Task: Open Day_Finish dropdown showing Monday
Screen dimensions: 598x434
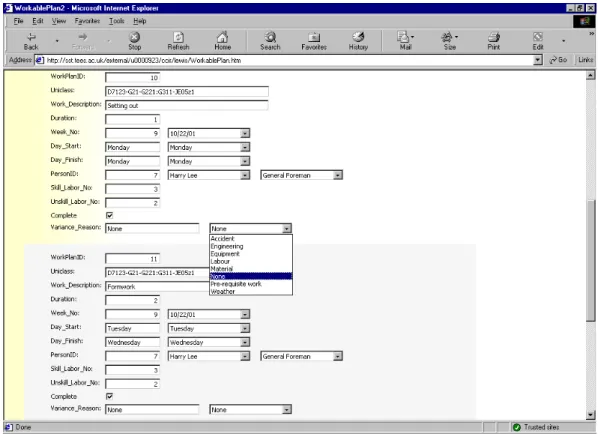Action: click(245, 161)
